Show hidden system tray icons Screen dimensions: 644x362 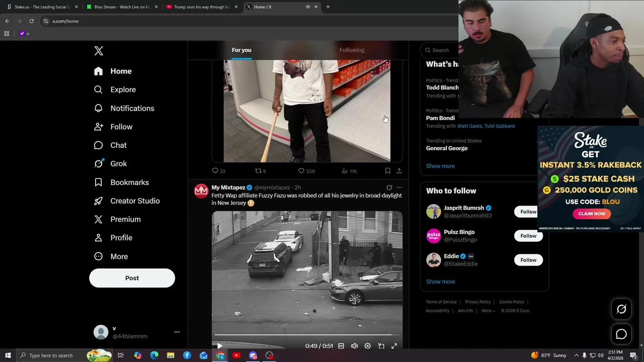[577, 355]
